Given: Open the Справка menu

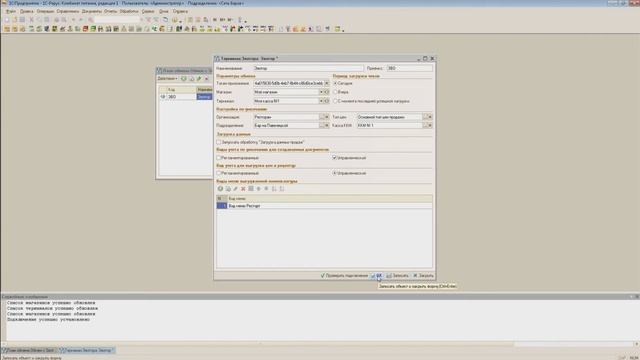Looking at the screenshot, I should tap(180, 11).
